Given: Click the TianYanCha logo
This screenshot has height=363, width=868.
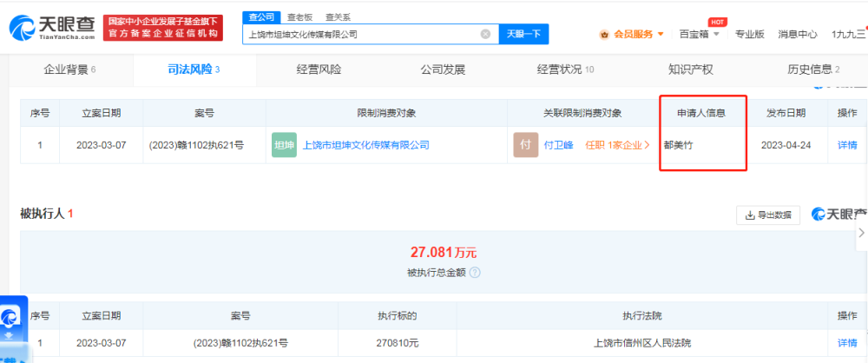Looking at the screenshot, I should coord(53,28).
